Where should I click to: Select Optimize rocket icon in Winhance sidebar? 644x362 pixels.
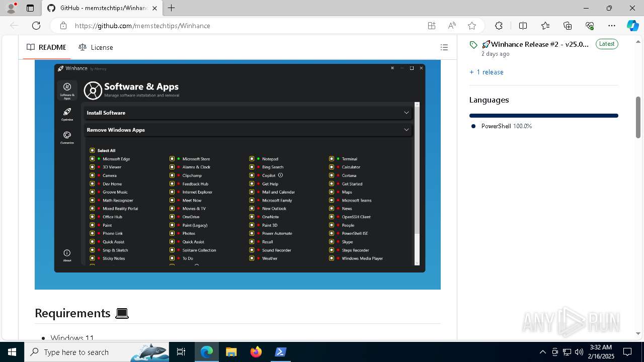pyautogui.click(x=67, y=114)
